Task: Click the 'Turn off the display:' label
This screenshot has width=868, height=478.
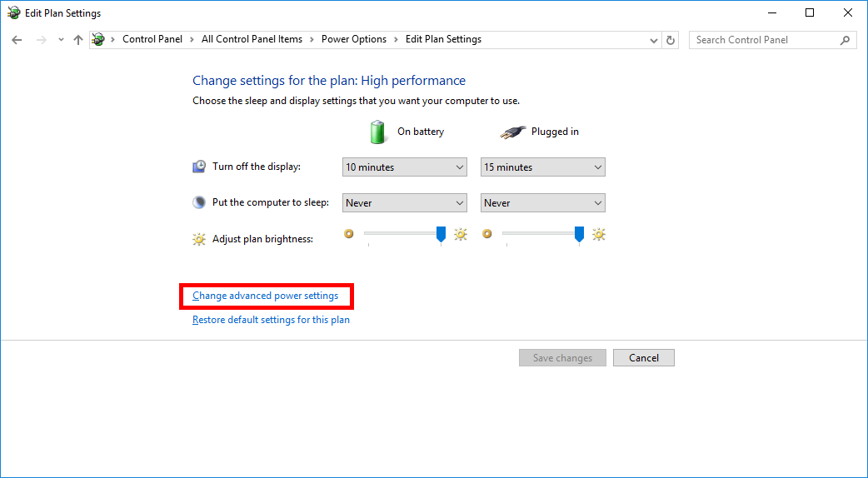Action: (257, 167)
